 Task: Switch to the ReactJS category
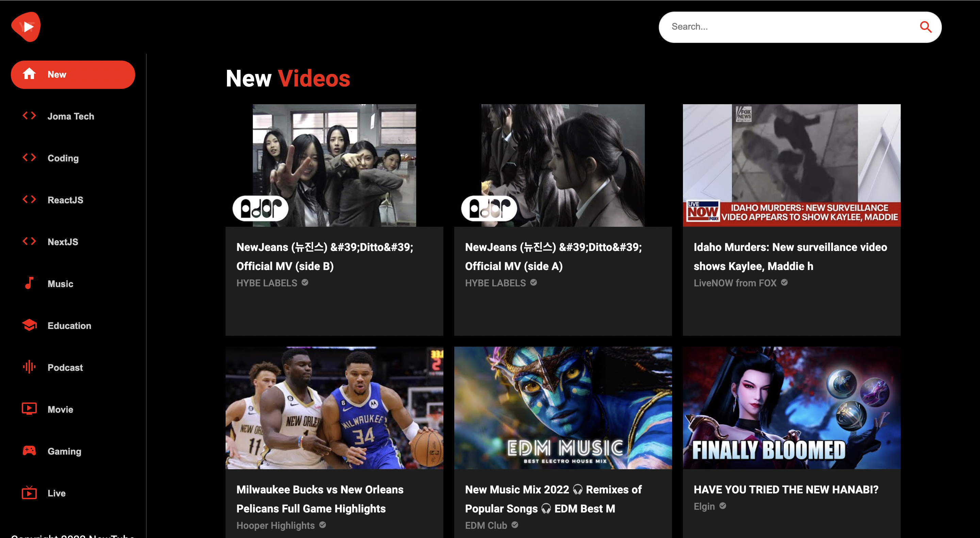tap(65, 200)
